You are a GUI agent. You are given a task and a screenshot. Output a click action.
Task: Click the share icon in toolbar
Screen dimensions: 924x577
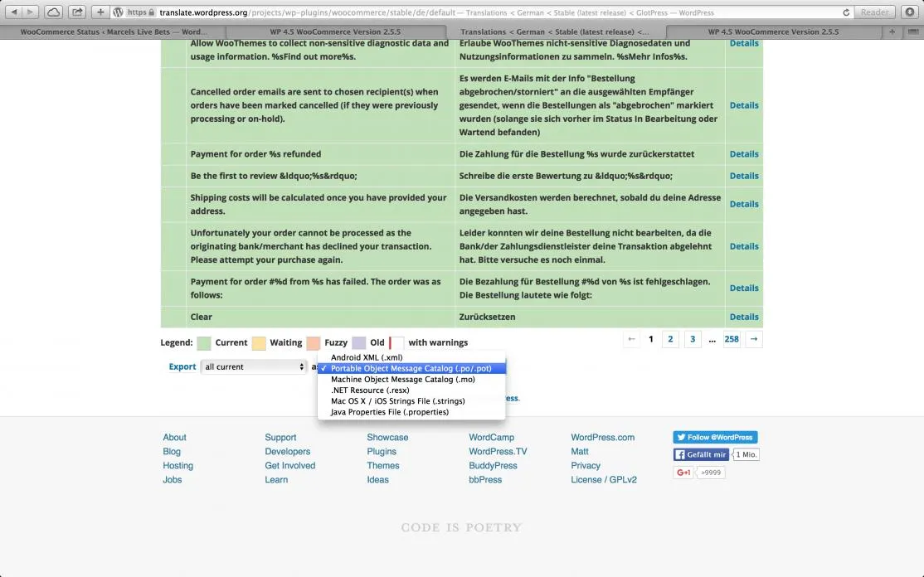(x=77, y=12)
